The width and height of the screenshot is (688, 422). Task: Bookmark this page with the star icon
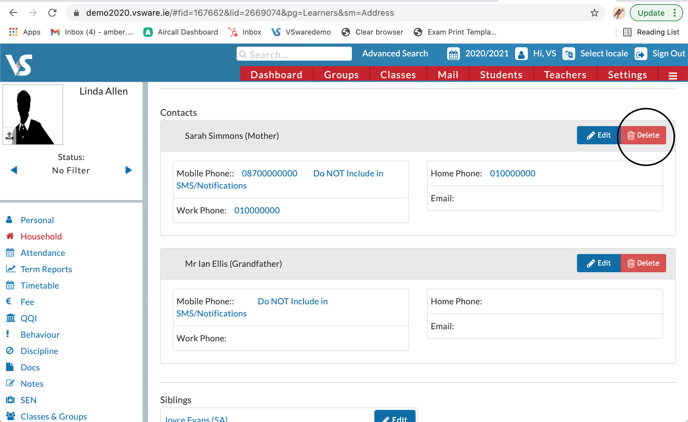point(594,13)
